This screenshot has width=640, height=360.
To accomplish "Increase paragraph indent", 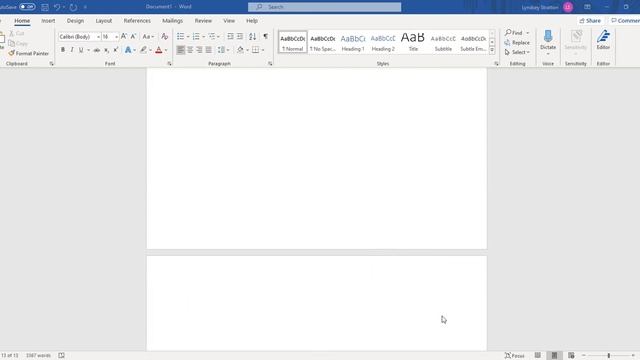I will (240, 37).
